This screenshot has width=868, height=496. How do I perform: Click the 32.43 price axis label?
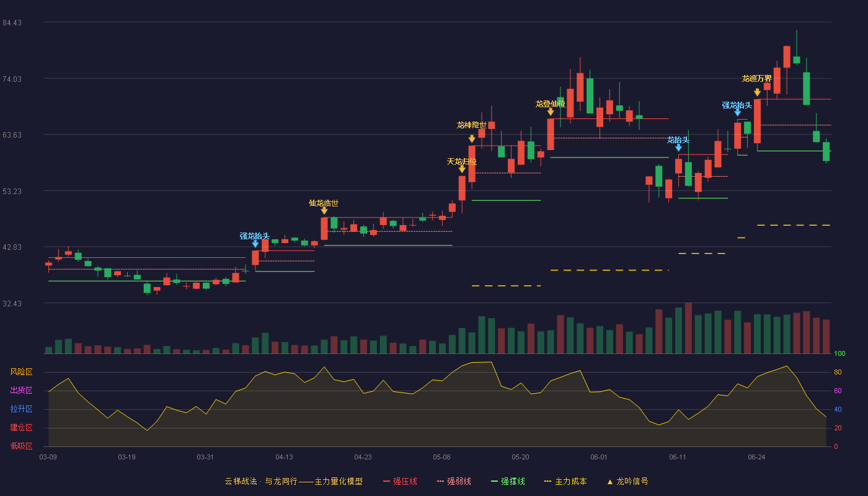point(12,303)
